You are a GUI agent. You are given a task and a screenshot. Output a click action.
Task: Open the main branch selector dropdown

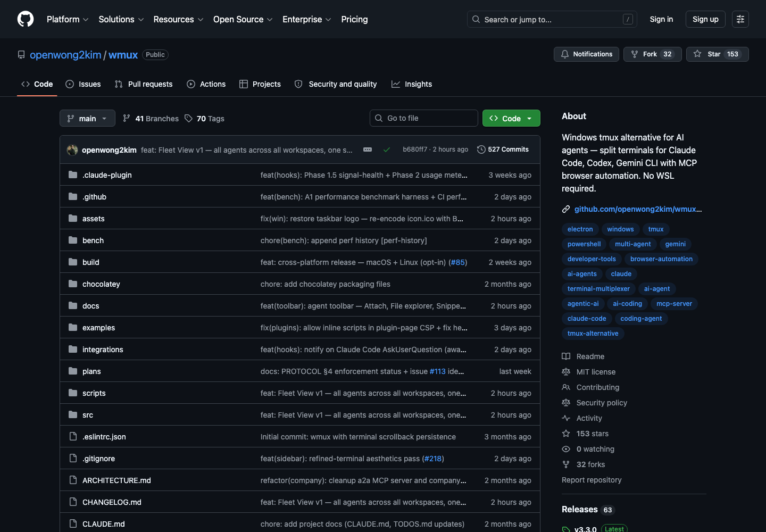tap(87, 118)
